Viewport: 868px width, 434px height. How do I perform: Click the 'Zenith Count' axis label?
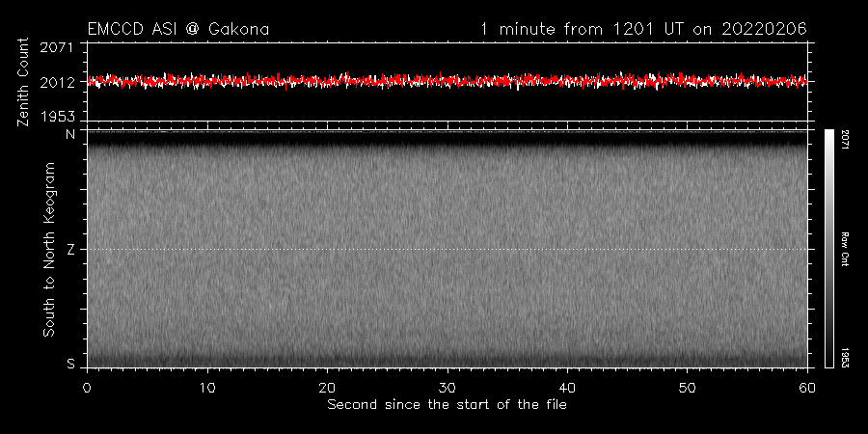tap(23, 82)
